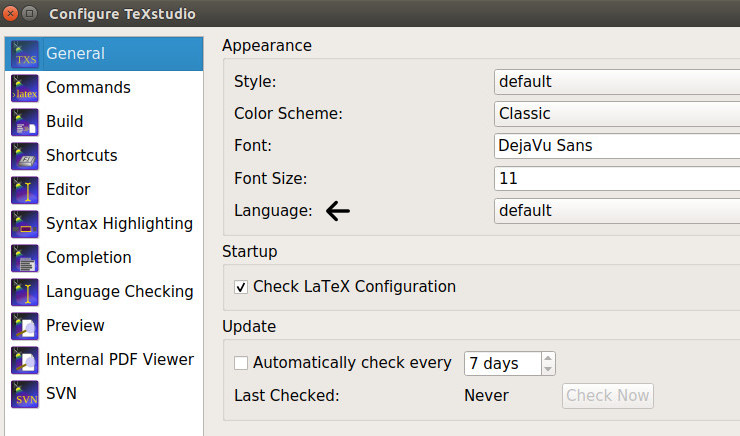The image size is (740, 436).
Task: Click the General TXS icon in sidebar
Action: [25, 54]
